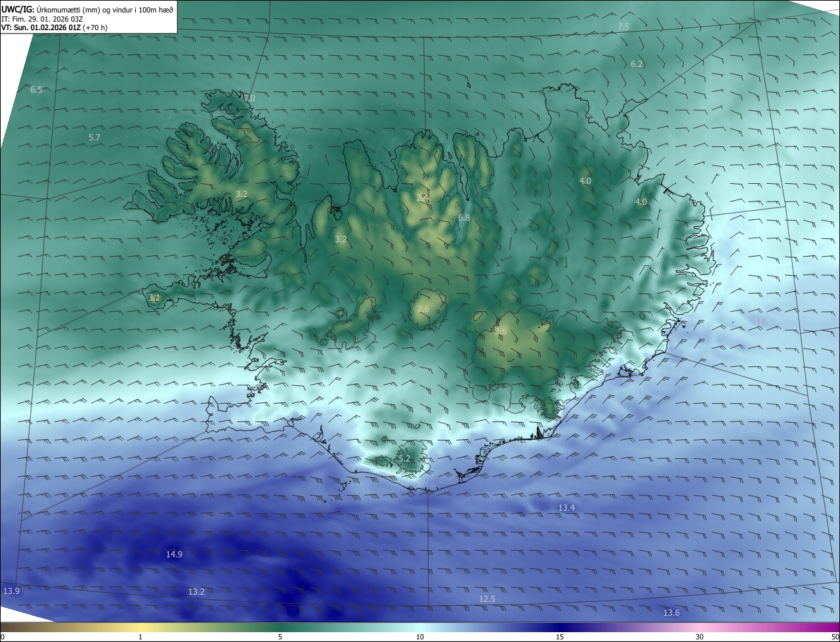
Task: Click the 7.0 value label on the map
Action: 249,98
